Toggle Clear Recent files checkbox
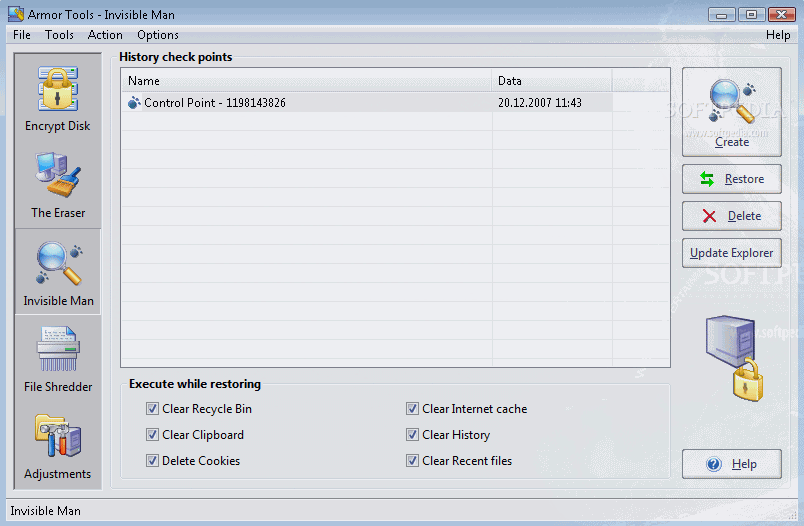Viewport: 804px width, 526px height. pos(412,460)
